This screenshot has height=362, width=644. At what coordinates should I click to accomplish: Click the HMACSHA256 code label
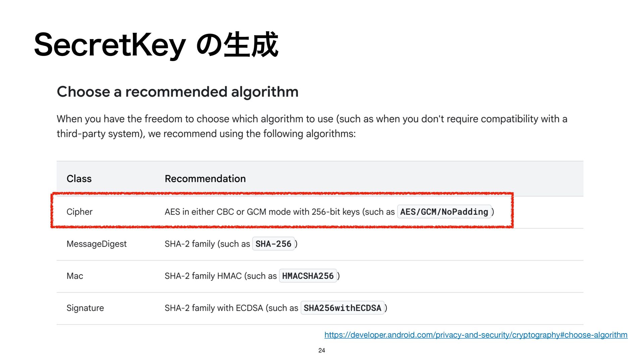point(308,276)
